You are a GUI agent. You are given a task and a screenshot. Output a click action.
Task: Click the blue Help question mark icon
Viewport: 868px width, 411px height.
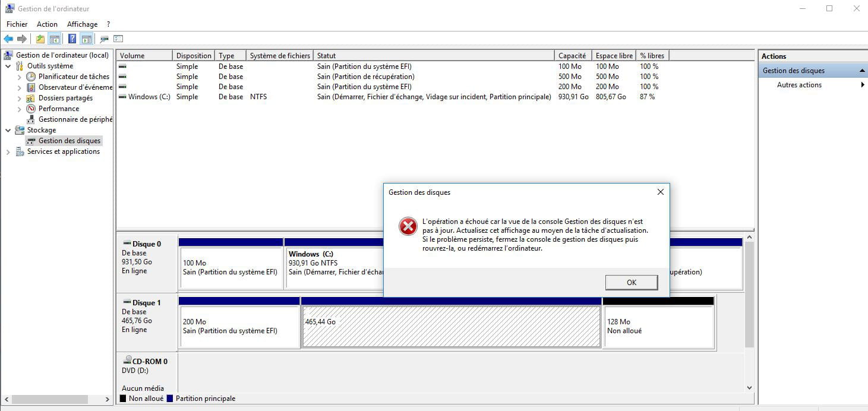click(72, 39)
